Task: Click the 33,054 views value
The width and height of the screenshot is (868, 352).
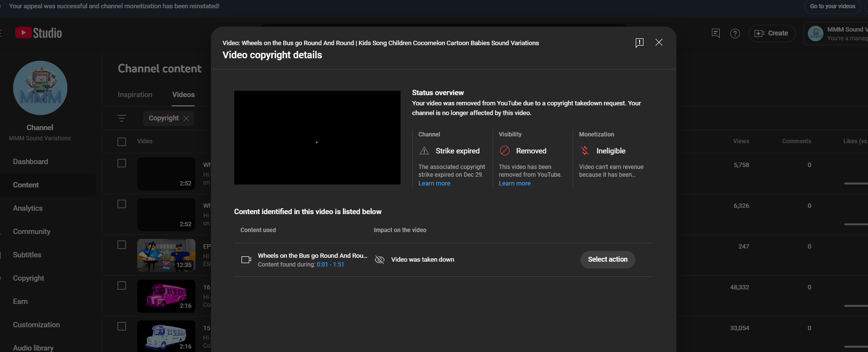Action: [x=740, y=328]
